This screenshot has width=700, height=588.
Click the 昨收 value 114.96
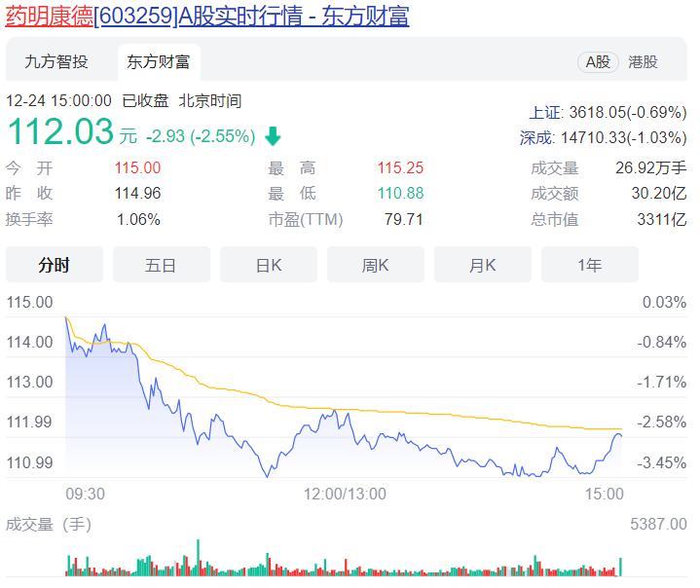(137, 193)
